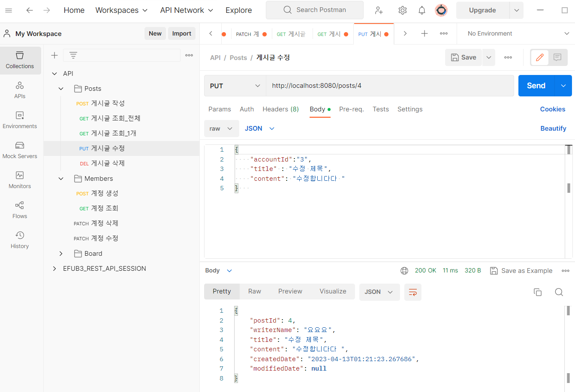Image resolution: width=575 pixels, height=392 pixels.
Task: Switch response view to Raw
Action: [x=255, y=291]
